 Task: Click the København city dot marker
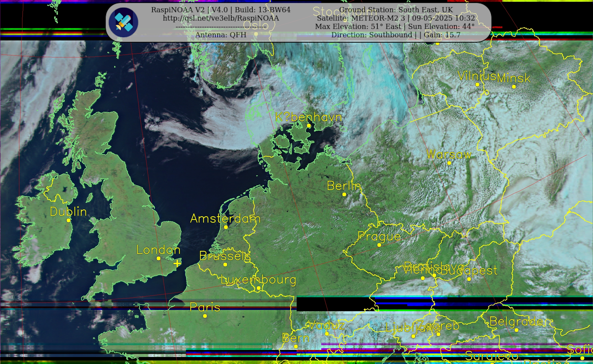tap(309, 126)
